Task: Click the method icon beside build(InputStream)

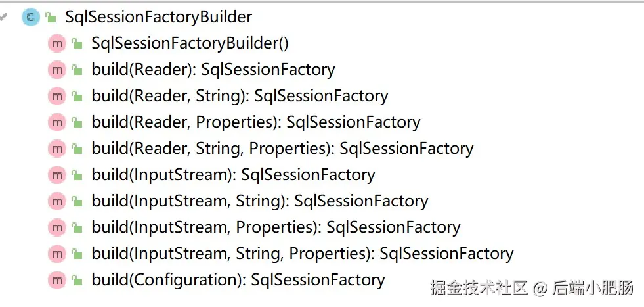Action: 57,175
